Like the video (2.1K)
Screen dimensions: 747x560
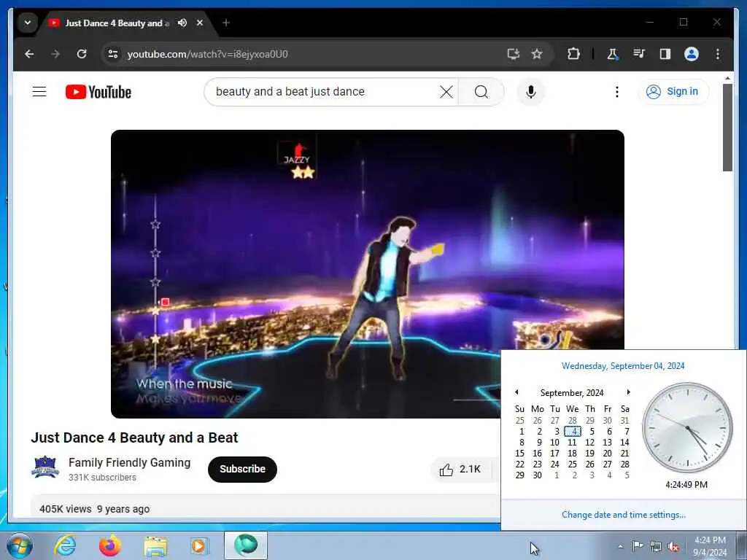click(460, 470)
